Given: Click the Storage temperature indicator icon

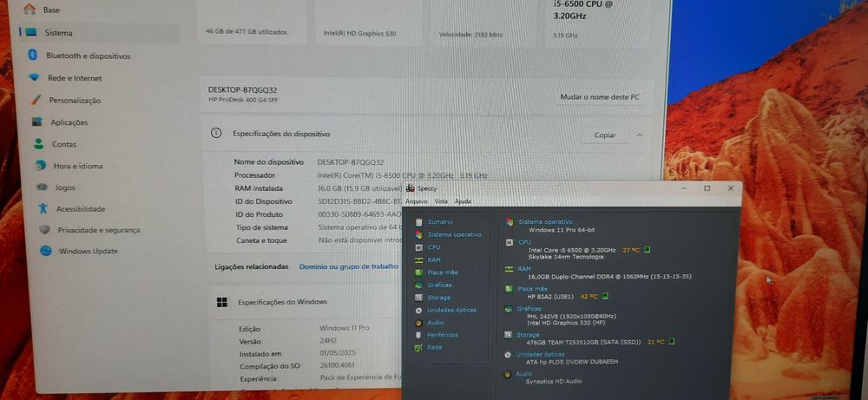Looking at the screenshot, I should click(672, 342).
